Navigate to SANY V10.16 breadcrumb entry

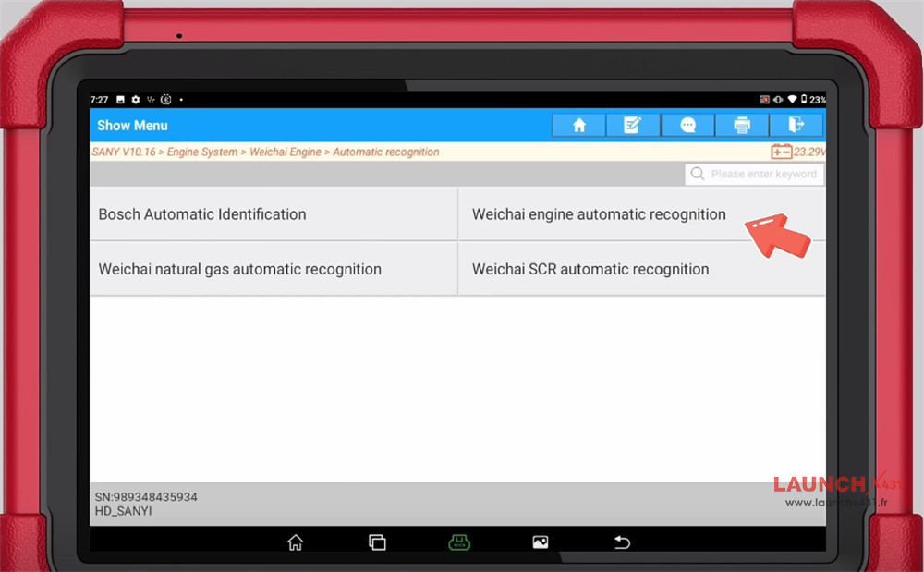tap(125, 152)
